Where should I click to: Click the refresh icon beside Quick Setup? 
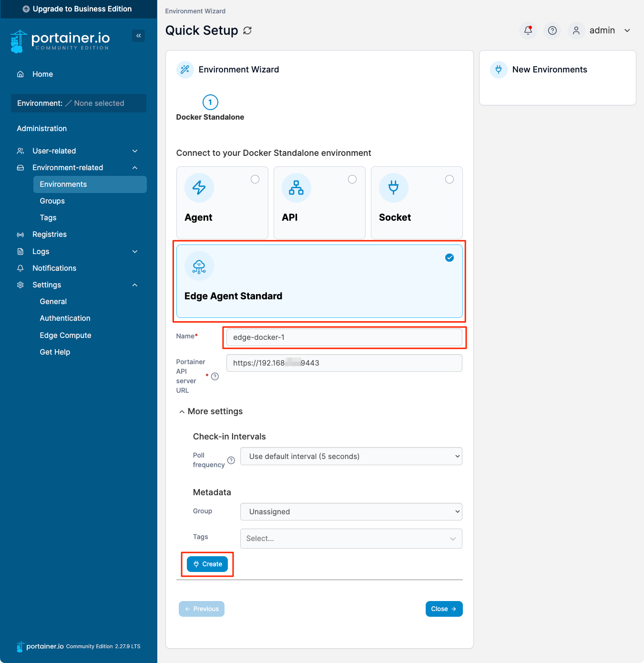(247, 31)
